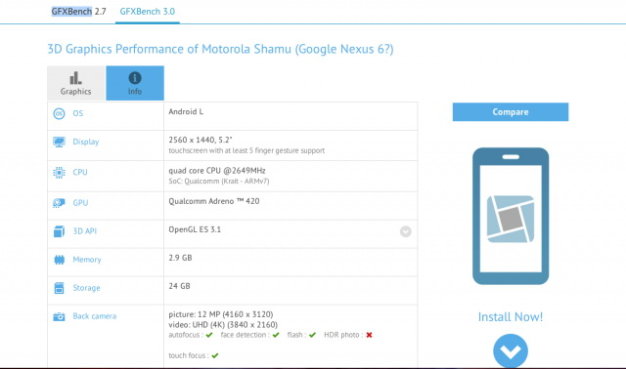The image size is (626, 369).
Task: Click the CPU chip icon
Action: 59,173
